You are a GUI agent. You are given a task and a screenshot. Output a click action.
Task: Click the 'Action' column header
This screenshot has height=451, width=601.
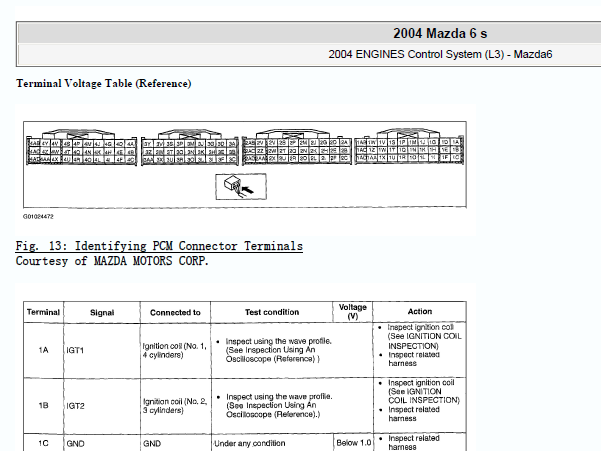[420, 311]
